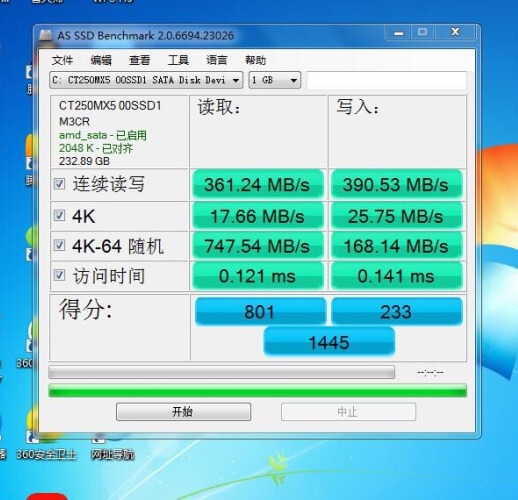Expand the 1 GB test size dropdown

point(275,80)
